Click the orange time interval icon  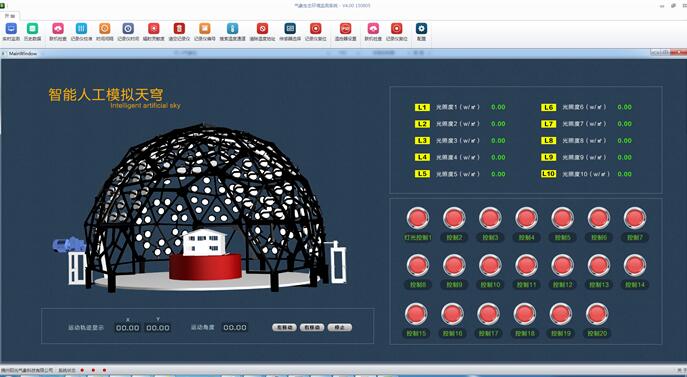point(105,29)
